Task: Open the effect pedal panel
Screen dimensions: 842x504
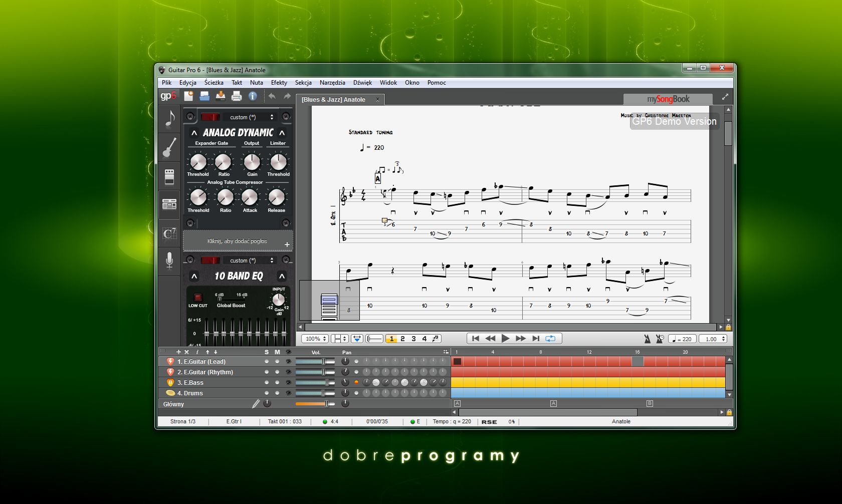Action: [x=169, y=176]
